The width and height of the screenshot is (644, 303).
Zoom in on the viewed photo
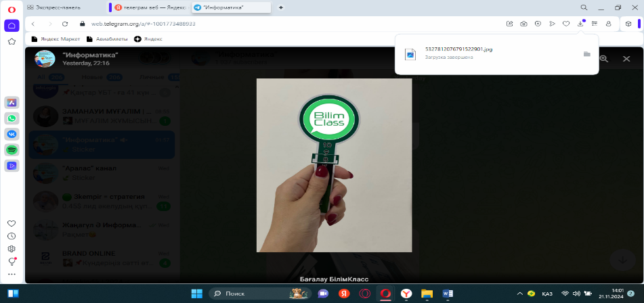[603, 59]
